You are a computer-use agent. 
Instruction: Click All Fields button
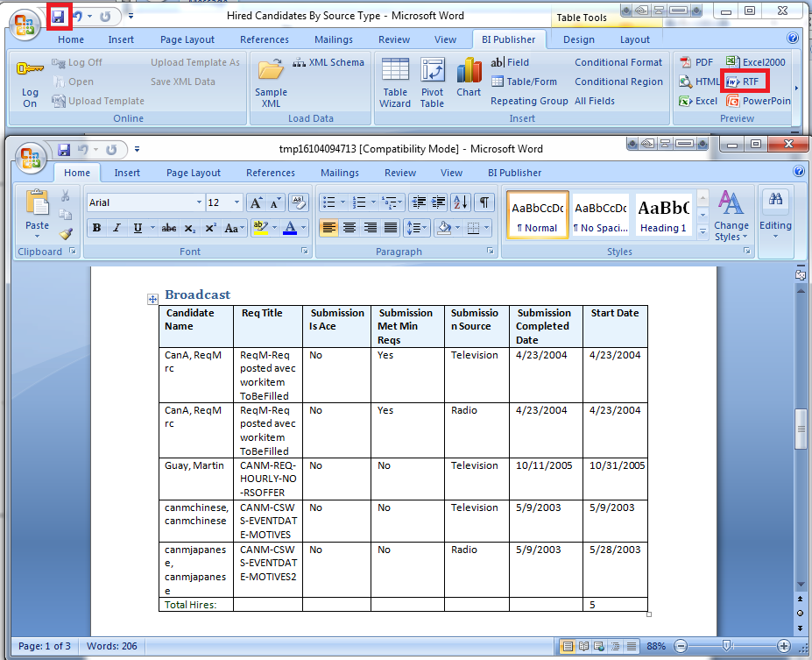595,101
